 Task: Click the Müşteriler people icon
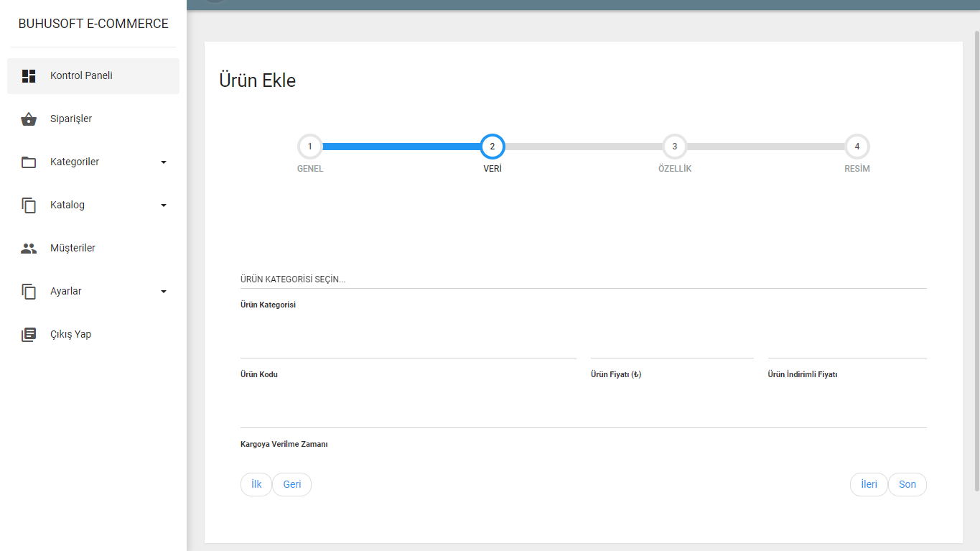pyautogui.click(x=29, y=249)
